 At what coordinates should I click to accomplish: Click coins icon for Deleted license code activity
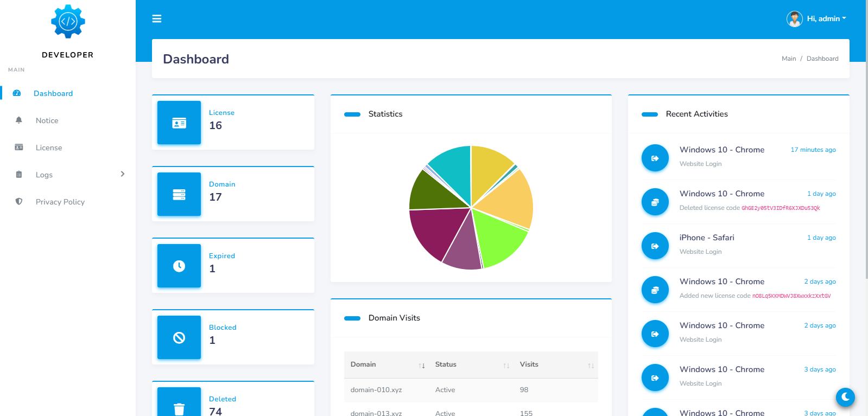click(655, 202)
